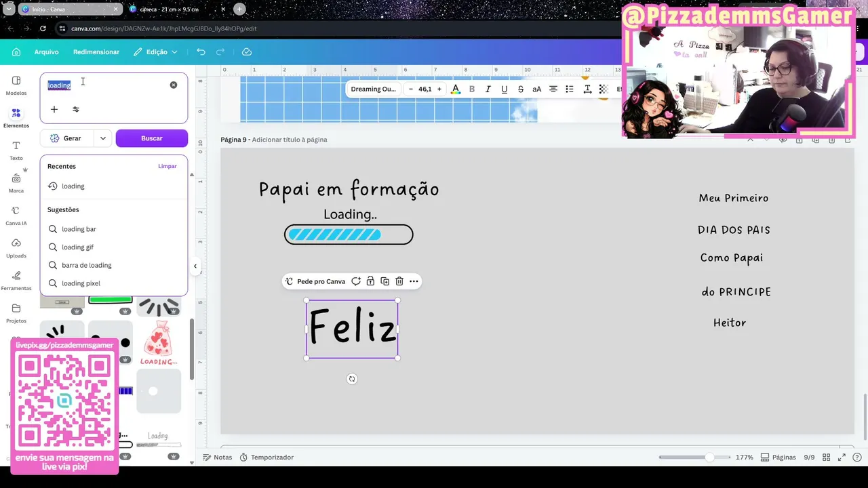This screenshot has height=488, width=868.
Task: Click Pede pro Canva button
Action: click(315, 281)
